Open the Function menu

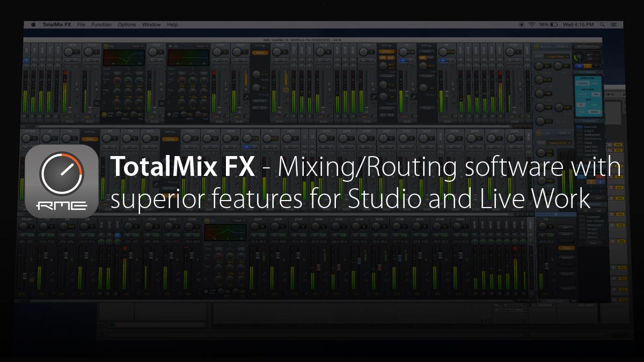point(101,25)
